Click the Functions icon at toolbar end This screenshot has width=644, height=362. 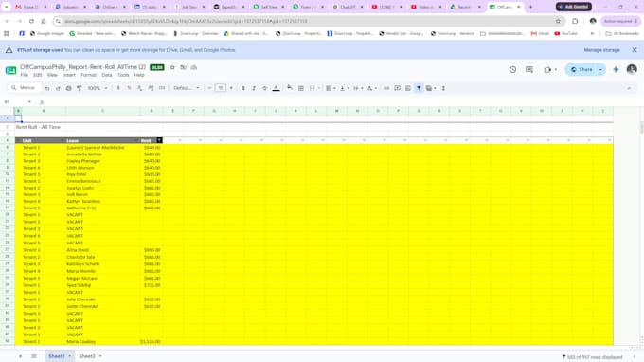tap(443, 88)
